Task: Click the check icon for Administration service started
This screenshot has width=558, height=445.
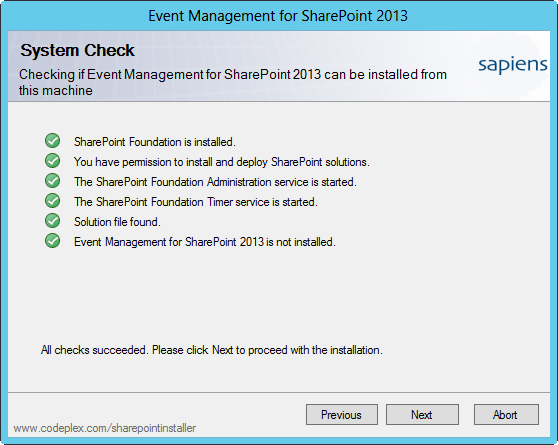Action: [x=53, y=180]
